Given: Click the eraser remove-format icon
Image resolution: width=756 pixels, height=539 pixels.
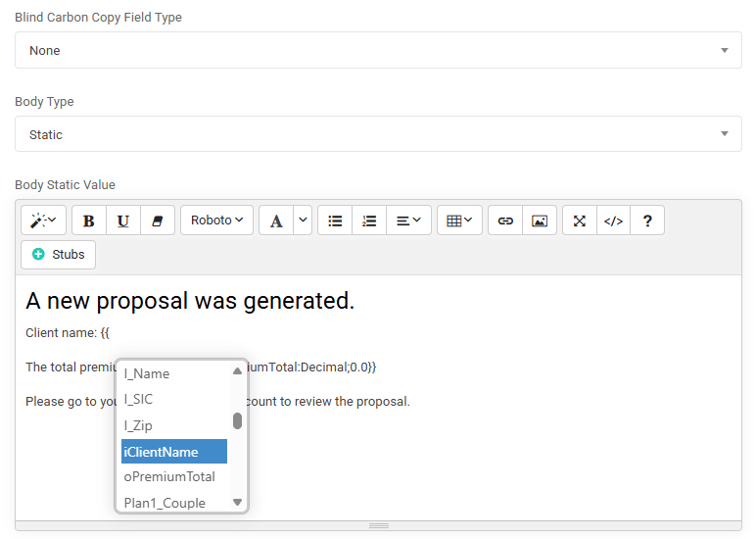Looking at the screenshot, I should 157,220.
